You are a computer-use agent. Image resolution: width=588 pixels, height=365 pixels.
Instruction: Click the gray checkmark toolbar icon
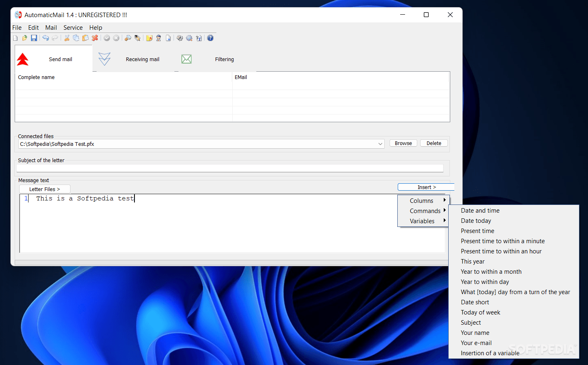[107, 38]
